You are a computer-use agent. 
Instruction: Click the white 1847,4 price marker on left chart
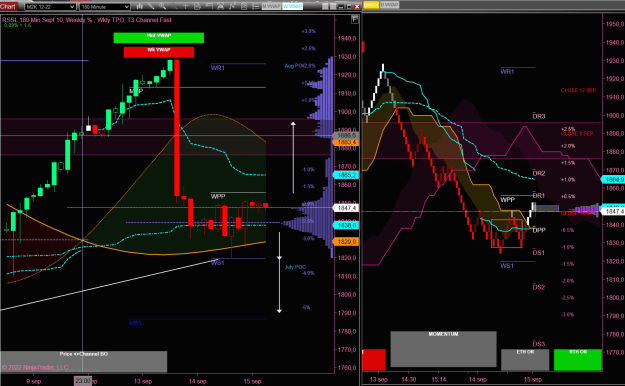pyautogui.click(x=346, y=208)
